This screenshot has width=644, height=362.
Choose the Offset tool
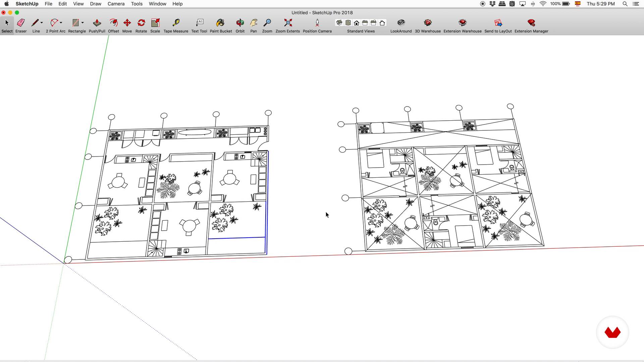point(113,23)
